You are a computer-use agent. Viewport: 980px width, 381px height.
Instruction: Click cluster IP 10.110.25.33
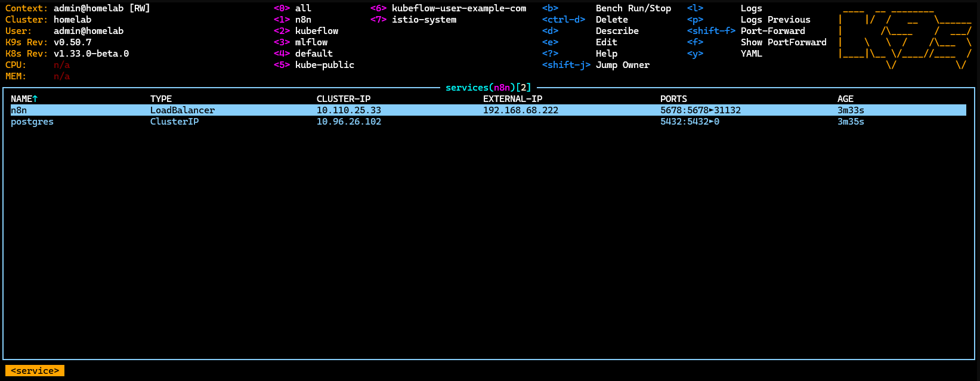(349, 110)
